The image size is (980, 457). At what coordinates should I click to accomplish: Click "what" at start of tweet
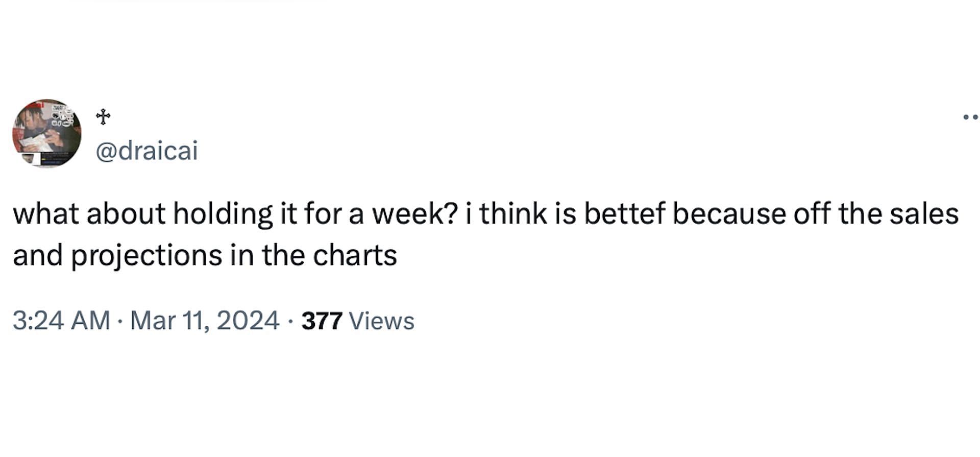(x=46, y=213)
